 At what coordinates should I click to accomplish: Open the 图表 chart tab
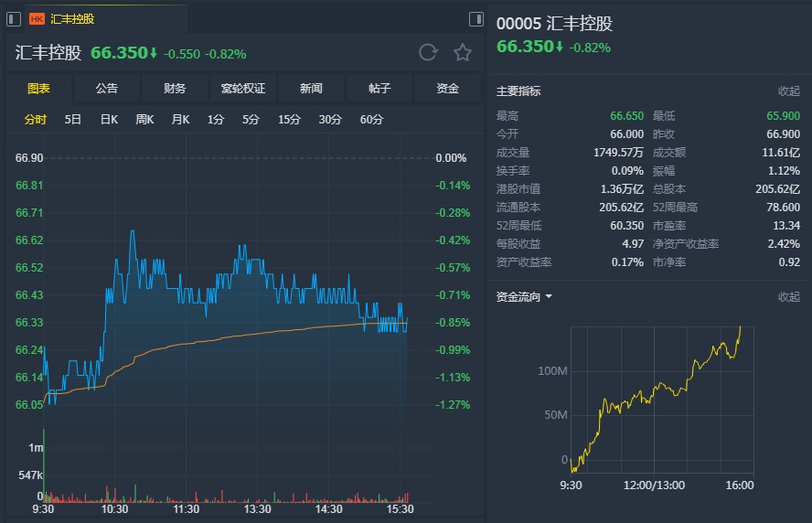(x=38, y=89)
